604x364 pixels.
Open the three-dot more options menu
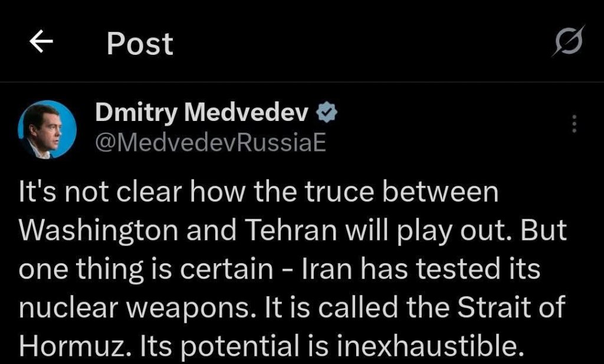click(x=575, y=124)
